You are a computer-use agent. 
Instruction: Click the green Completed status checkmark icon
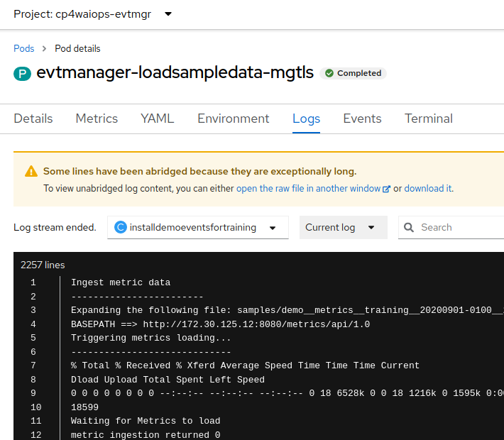coord(329,73)
